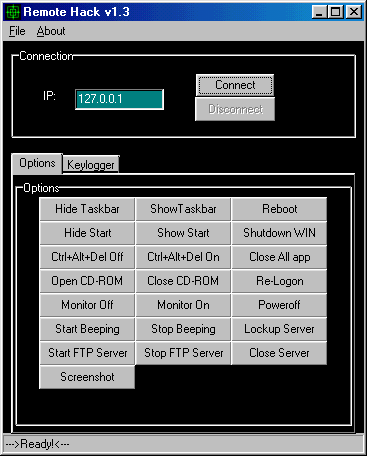The height and width of the screenshot is (456, 367).
Task: Click the Poweroff button
Action: click(x=279, y=305)
